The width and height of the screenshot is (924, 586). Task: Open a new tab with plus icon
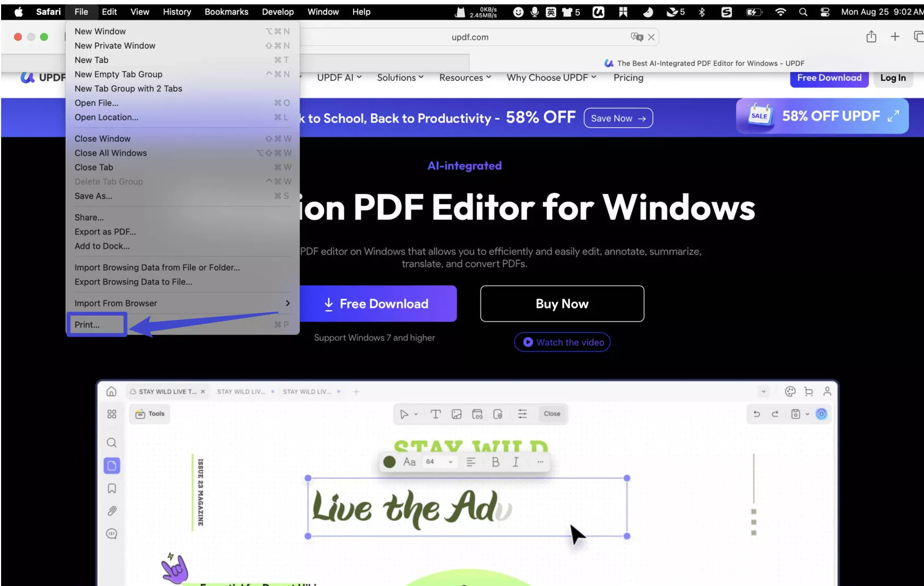pyautogui.click(x=895, y=37)
